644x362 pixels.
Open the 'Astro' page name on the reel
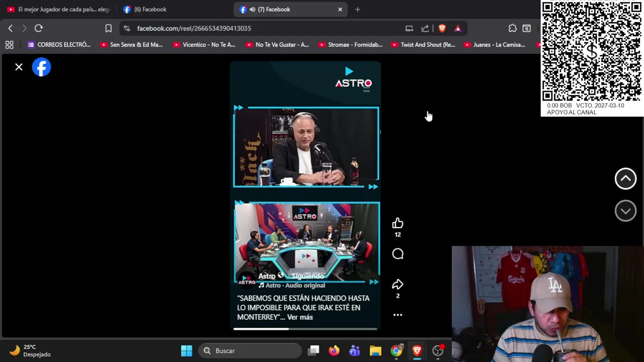(267, 276)
